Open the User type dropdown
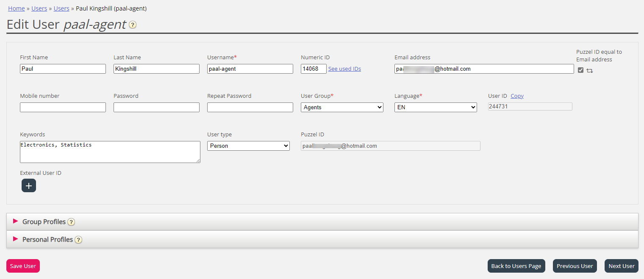Screen dimensions: 644x279 (248, 146)
